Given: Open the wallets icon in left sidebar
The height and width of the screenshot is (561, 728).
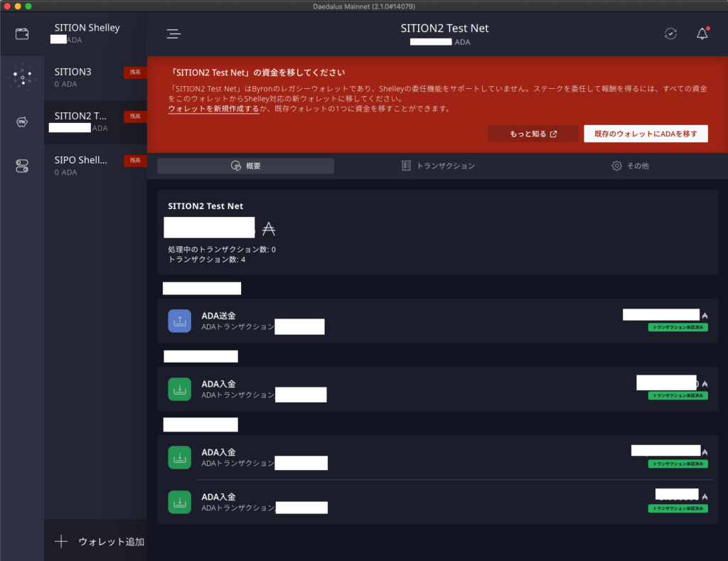Looking at the screenshot, I should [22, 33].
